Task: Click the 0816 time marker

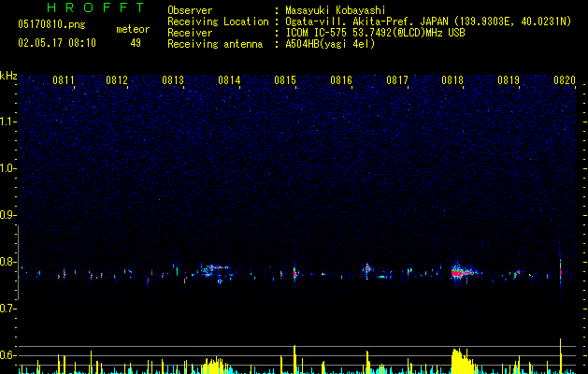Action: tap(341, 80)
